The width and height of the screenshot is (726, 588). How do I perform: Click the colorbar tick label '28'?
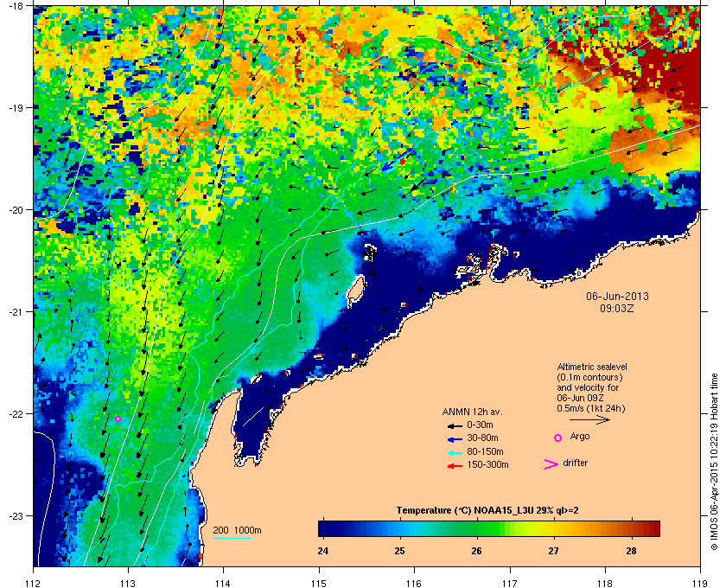(x=631, y=551)
